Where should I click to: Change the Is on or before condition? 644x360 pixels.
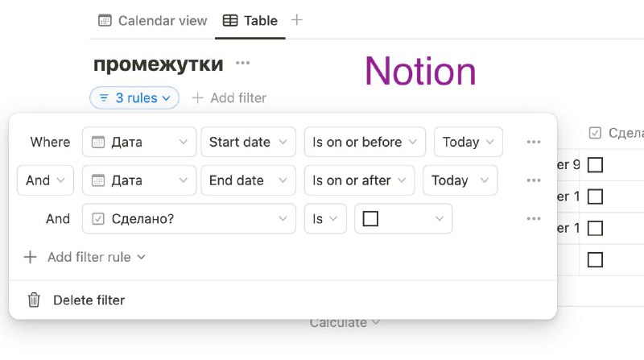click(365, 142)
